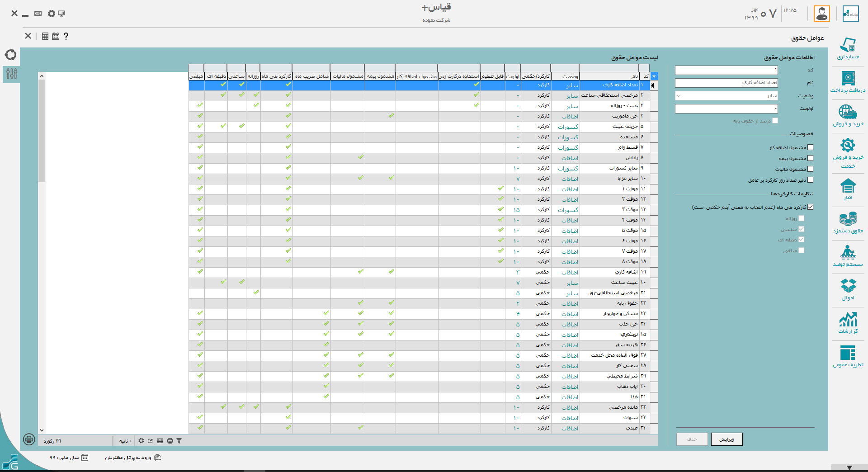Click the user profile avatar icon
The width and height of the screenshot is (868, 472).
click(822, 14)
